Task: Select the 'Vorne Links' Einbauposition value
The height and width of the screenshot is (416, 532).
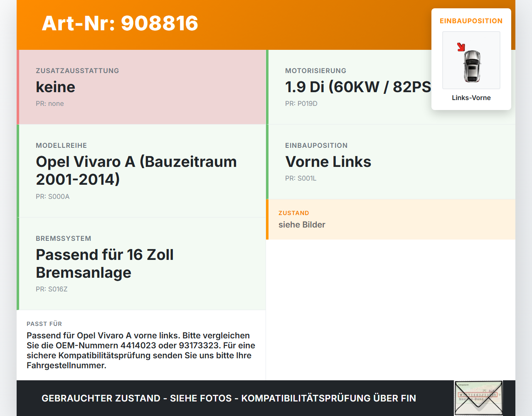Action: point(328,162)
